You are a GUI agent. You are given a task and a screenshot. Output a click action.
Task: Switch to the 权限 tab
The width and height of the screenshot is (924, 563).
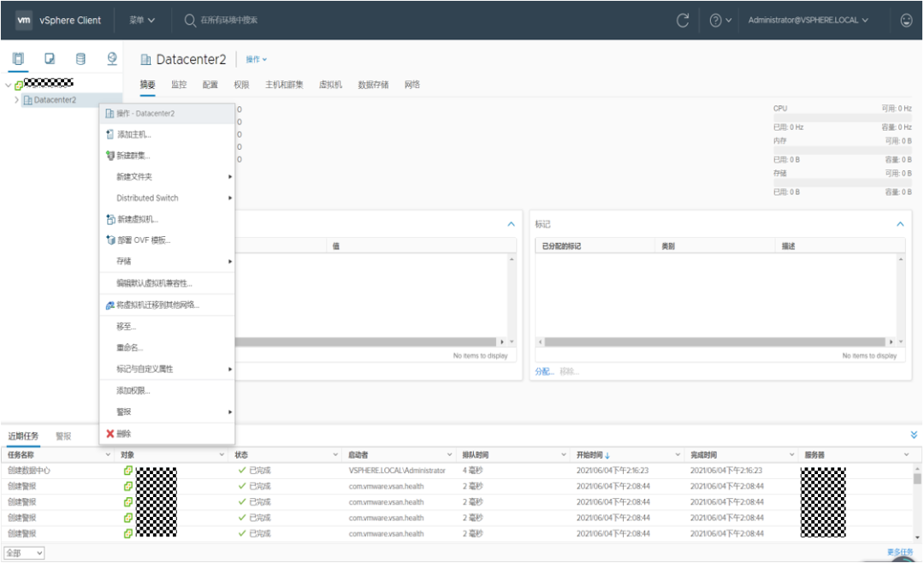241,85
